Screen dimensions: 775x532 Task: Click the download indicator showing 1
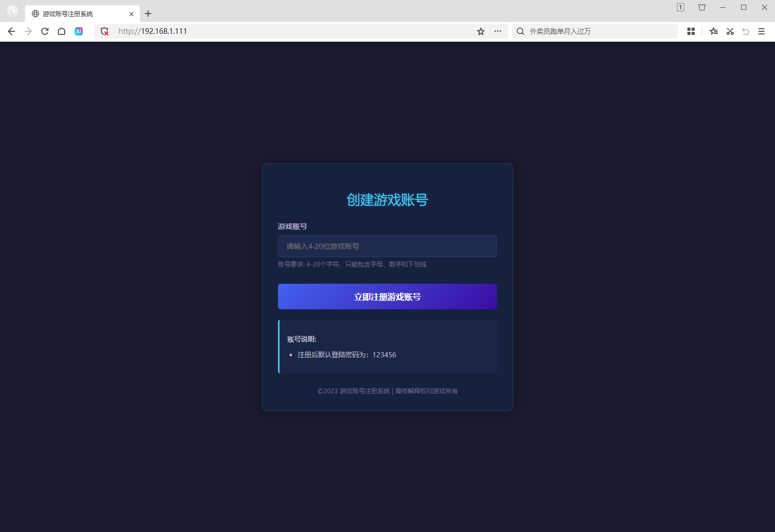click(x=680, y=7)
